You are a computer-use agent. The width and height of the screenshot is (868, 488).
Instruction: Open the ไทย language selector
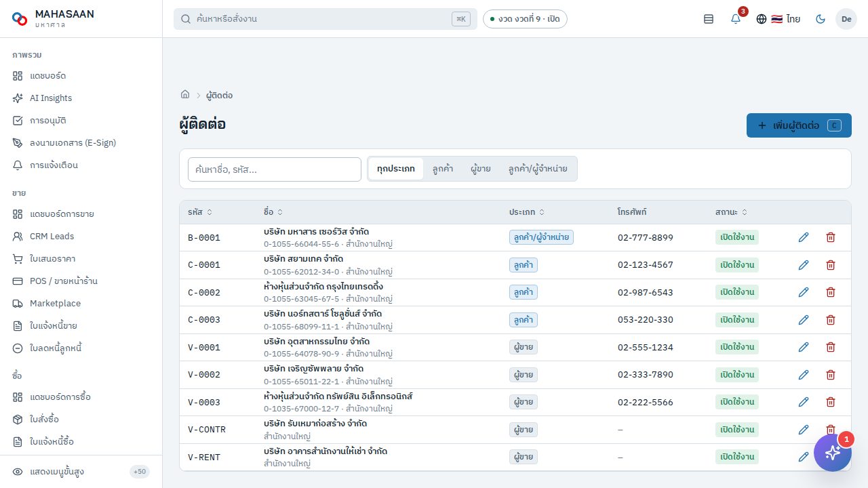[778, 19]
